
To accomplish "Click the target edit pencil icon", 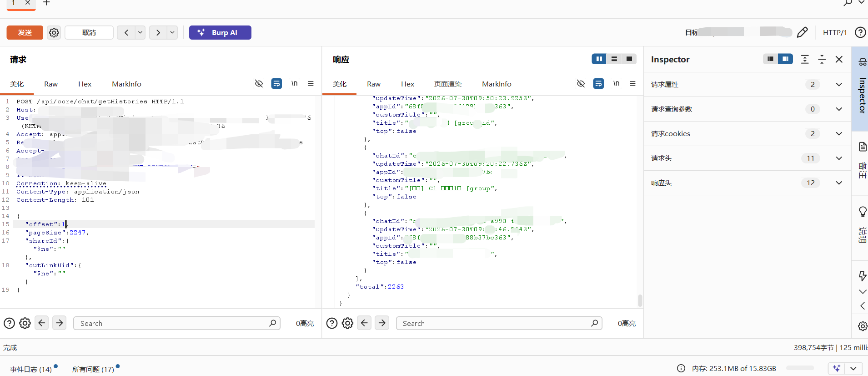I will 803,32.
